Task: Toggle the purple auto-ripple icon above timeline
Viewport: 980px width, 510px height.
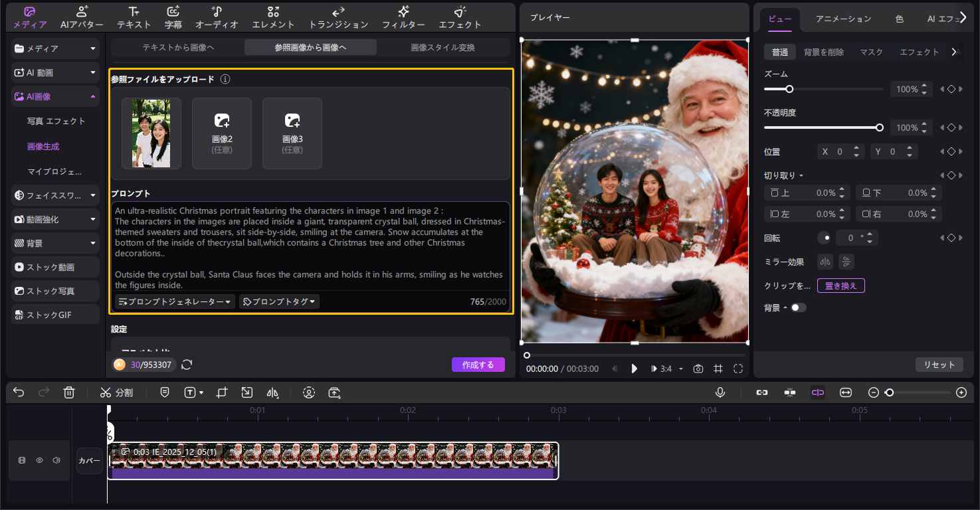Action: (817, 392)
